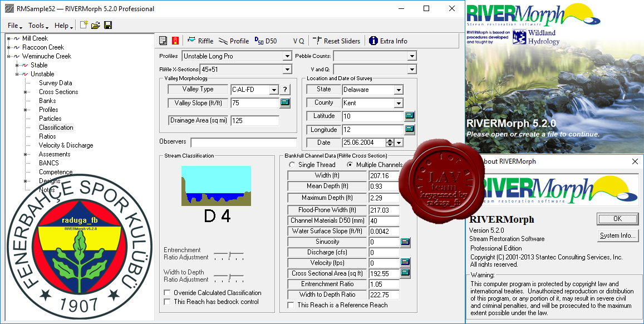Select Survey Data in the tree
The height and width of the screenshot is (324, 644).
(x=56, y=83)
